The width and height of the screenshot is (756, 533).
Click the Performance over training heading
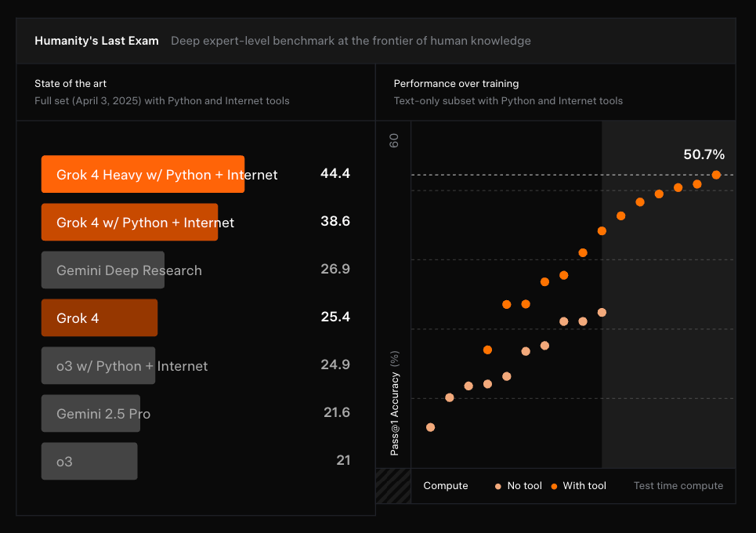click(x=456, y=83)
